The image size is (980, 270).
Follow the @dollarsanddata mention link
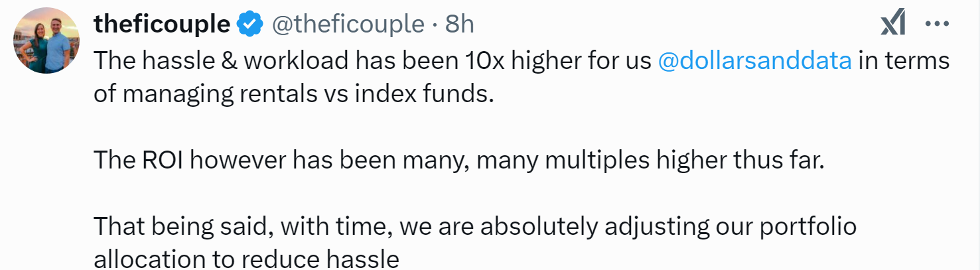pos(754,60)
